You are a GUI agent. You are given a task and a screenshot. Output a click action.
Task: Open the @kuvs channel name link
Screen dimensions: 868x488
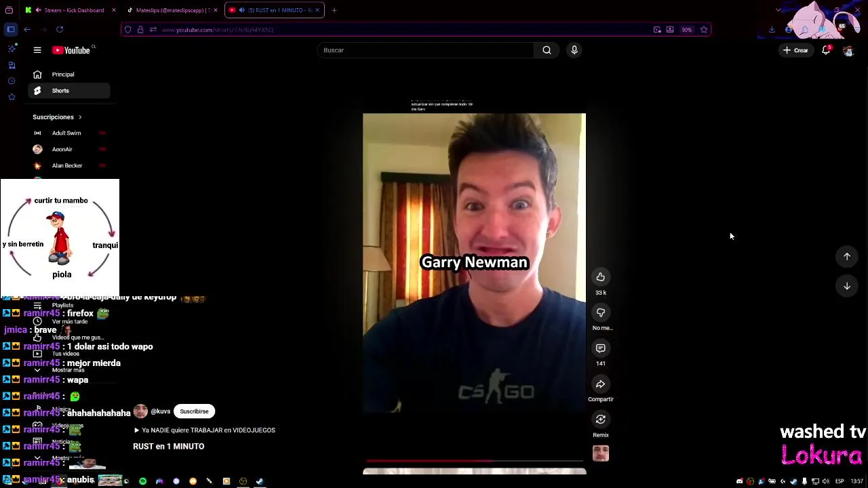160,411
